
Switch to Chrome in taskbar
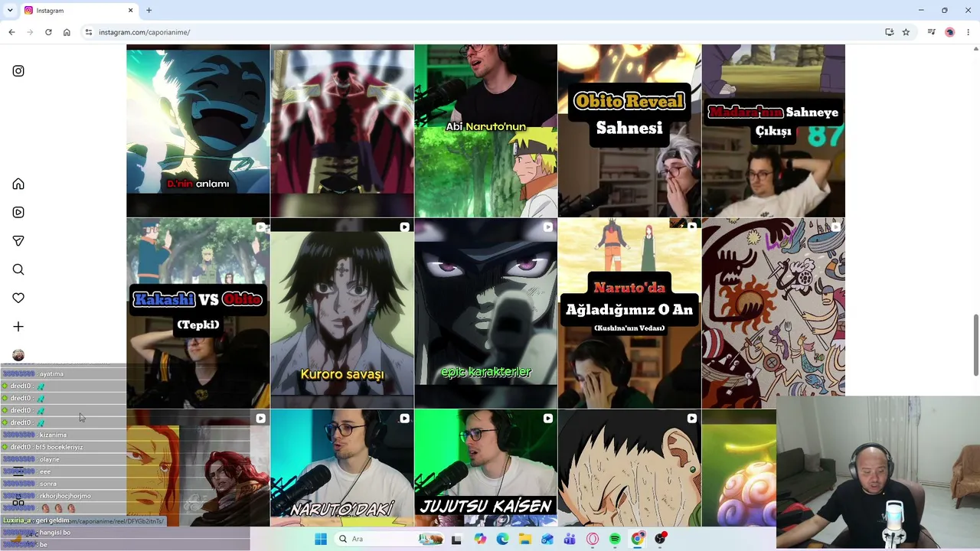point(638,539)
